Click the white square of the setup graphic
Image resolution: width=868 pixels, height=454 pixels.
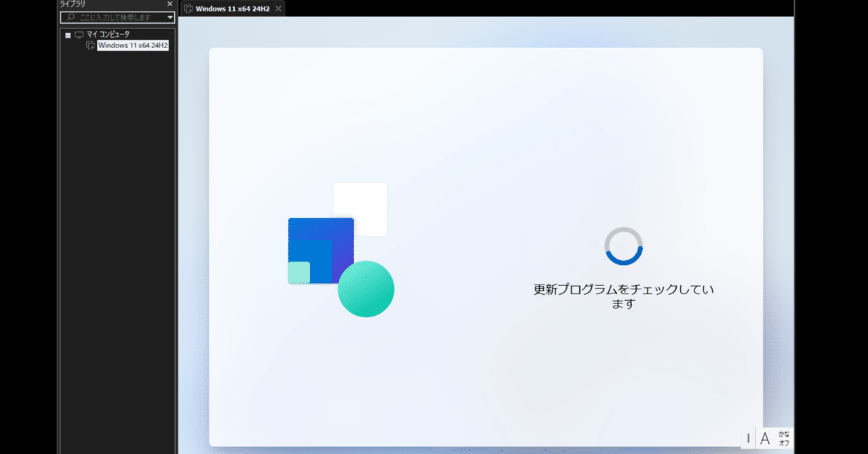coord(360,209)
